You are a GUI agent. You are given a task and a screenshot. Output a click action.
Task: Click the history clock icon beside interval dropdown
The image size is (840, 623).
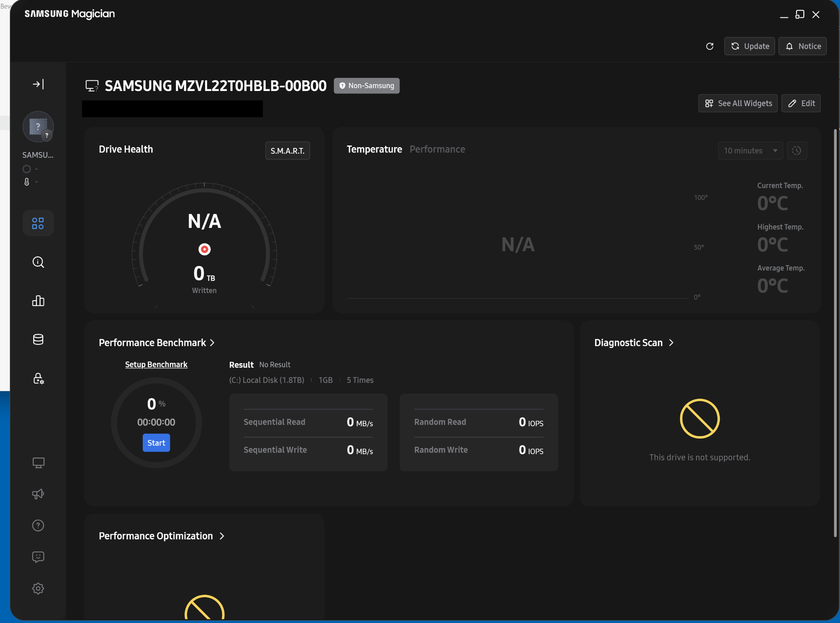click(x=797, y=151)
